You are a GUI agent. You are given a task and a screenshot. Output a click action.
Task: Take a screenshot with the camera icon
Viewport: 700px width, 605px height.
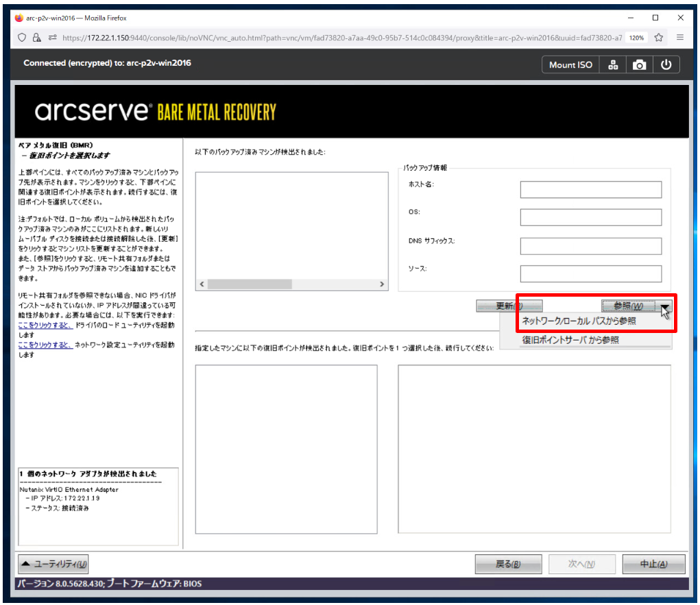tap(639, 64)
